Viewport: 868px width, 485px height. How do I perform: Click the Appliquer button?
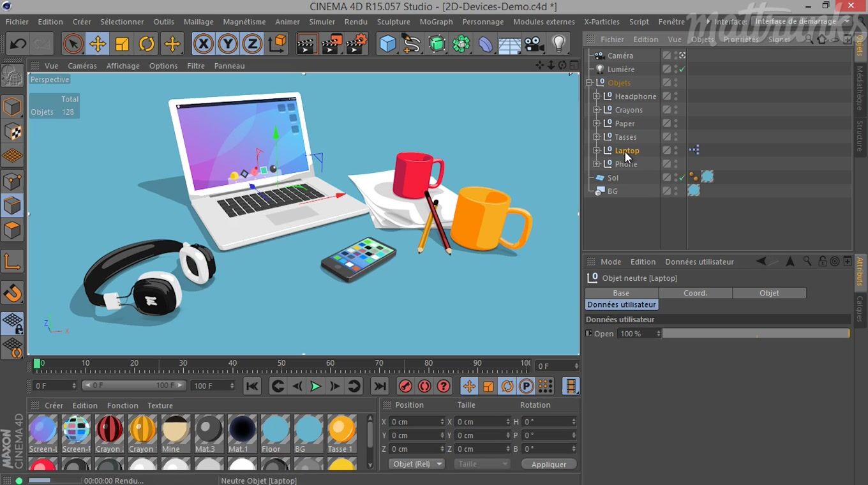tap(548, 464)
